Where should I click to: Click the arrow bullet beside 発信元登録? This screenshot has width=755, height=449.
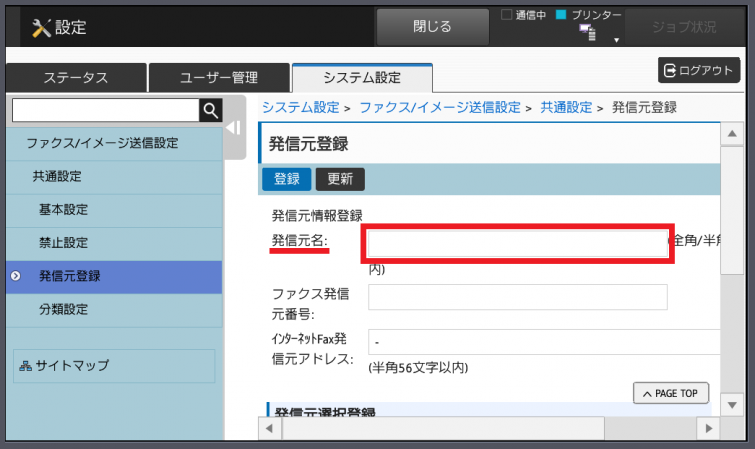(16, 276)
